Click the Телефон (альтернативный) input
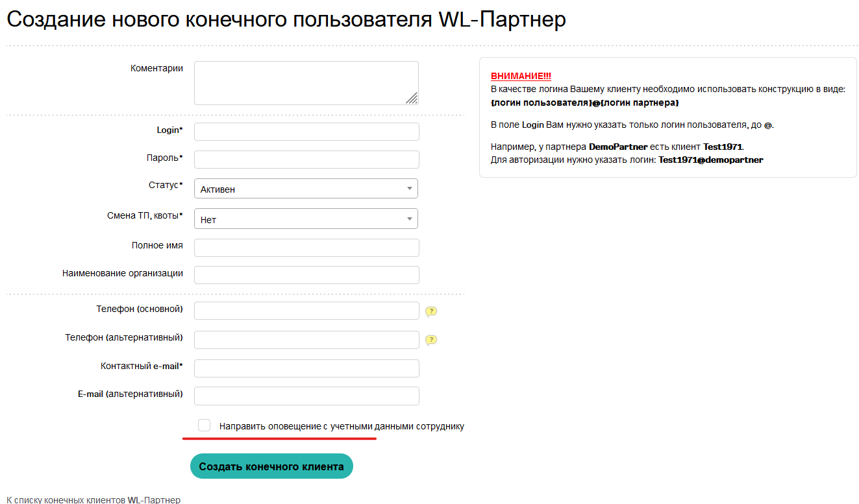859x504 pixels. pos(306,340)
